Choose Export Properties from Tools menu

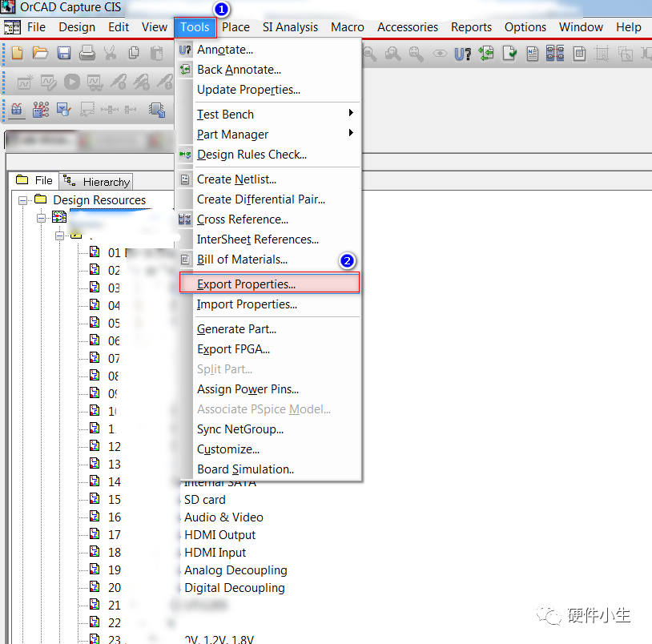tap(269, 284)
